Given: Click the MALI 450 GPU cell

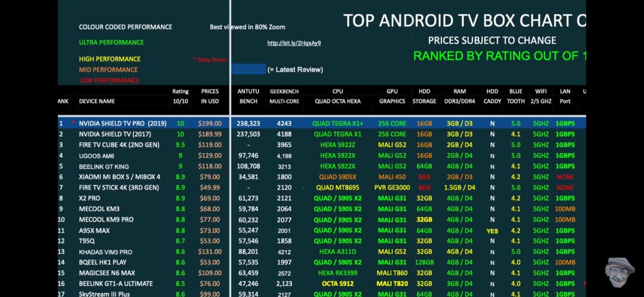Looking at the screenshot, I should [x=392, y=177].
